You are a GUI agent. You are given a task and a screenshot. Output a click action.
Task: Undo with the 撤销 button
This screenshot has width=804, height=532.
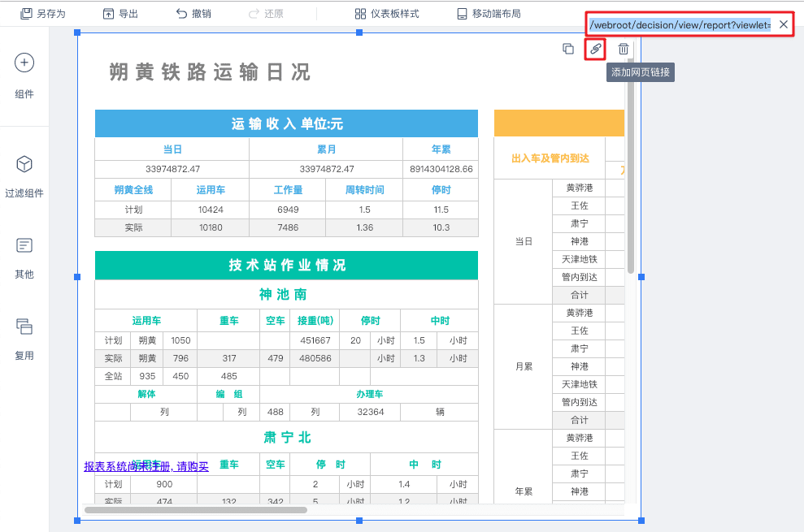click(x=193, y=14)
